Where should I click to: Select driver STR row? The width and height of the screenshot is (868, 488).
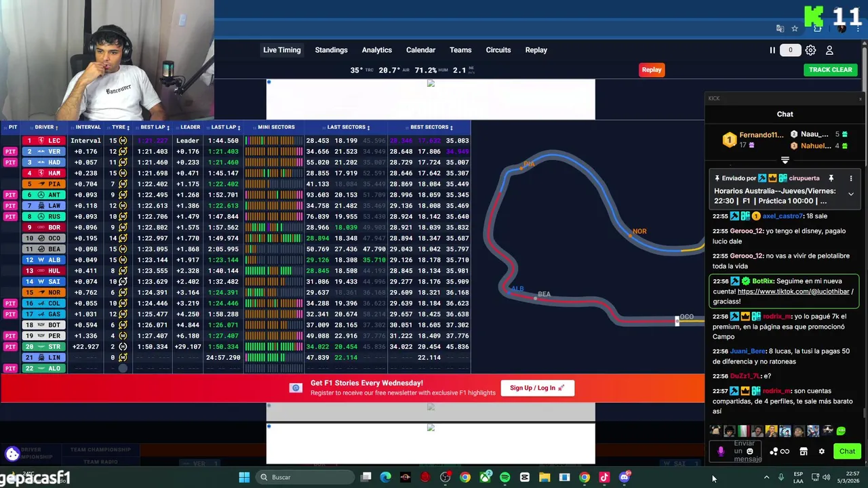click(44, 347)
